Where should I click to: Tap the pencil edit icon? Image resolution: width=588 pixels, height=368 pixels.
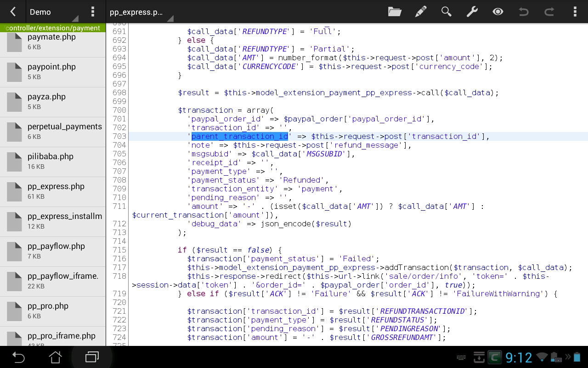coord(420,11)
